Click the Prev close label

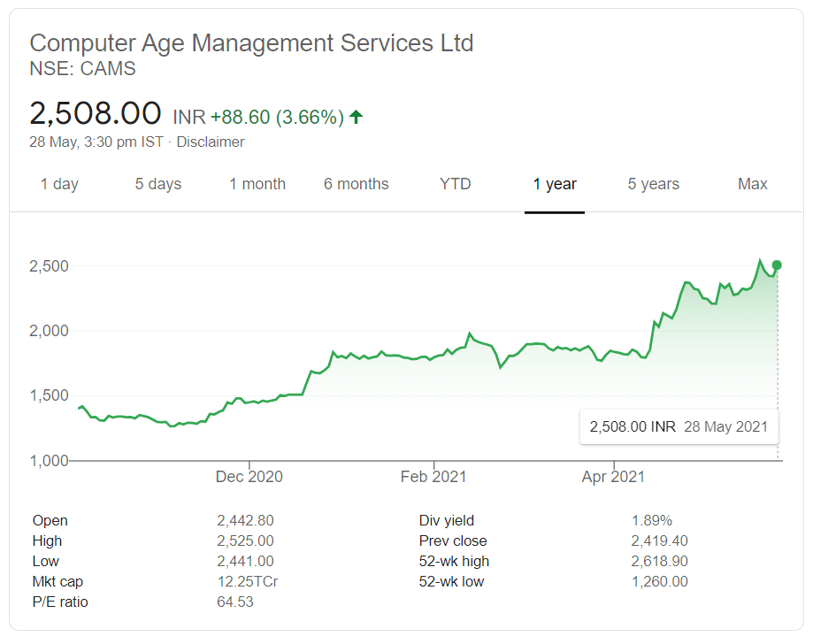point(453,540)
